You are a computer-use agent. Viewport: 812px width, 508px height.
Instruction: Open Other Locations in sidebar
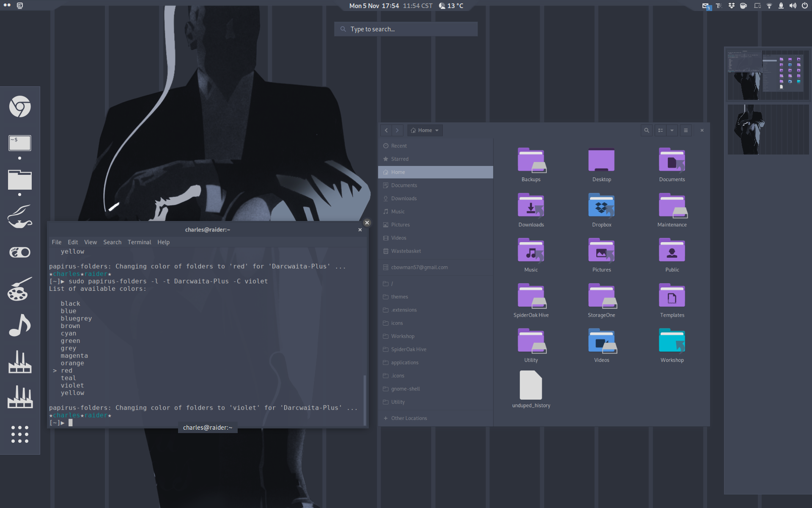click(436, 418)
